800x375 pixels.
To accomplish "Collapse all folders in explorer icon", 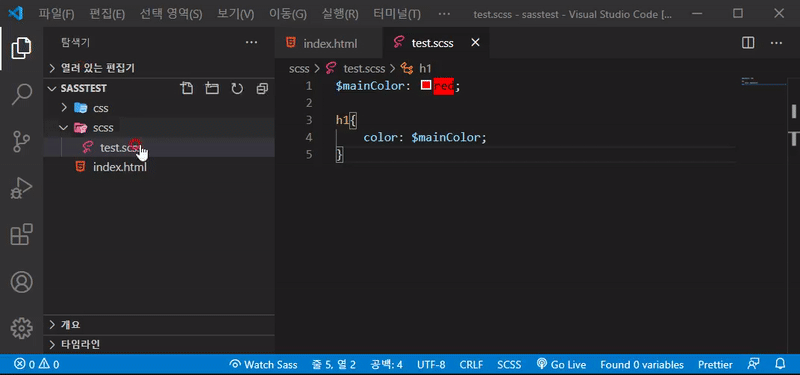I will [x=262, y=89].
